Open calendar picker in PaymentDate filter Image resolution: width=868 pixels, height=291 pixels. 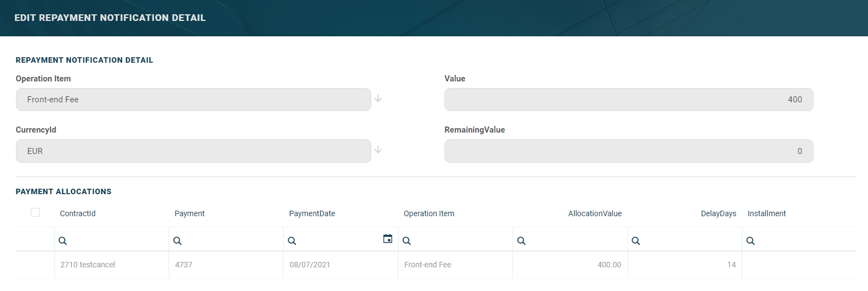(388, 239)
